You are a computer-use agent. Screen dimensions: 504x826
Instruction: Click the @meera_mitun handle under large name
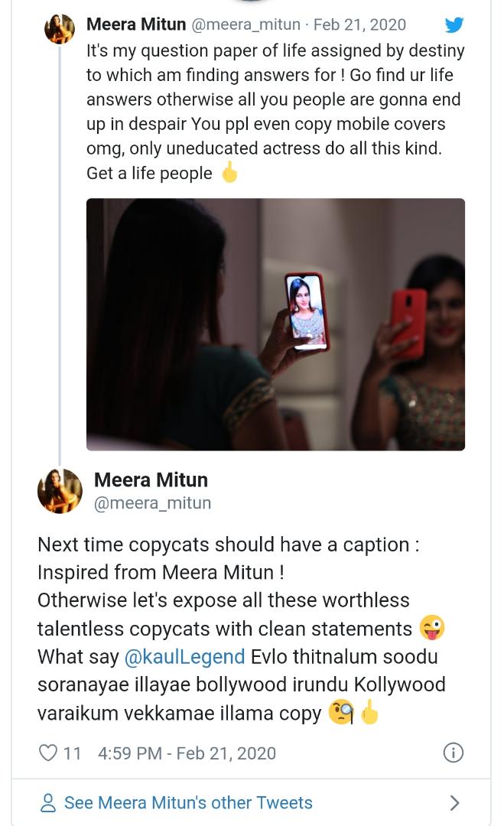(153, 503)
